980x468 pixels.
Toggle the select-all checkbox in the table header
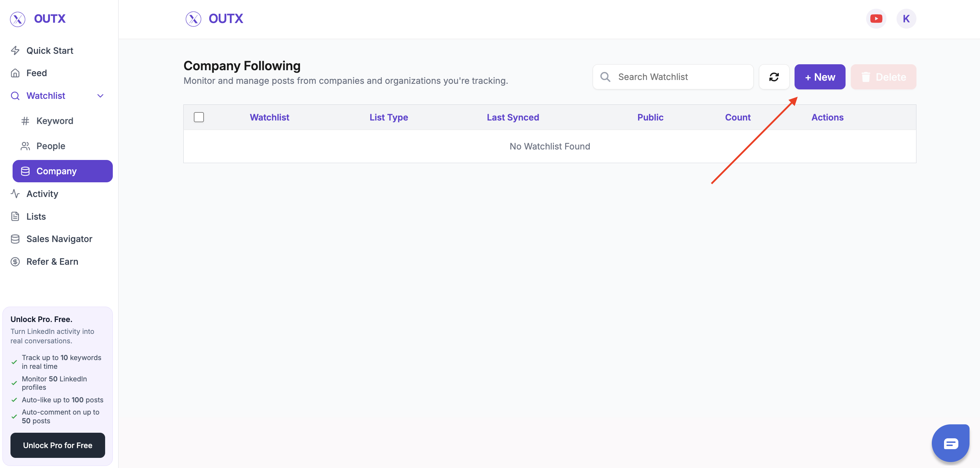[199, 117]
